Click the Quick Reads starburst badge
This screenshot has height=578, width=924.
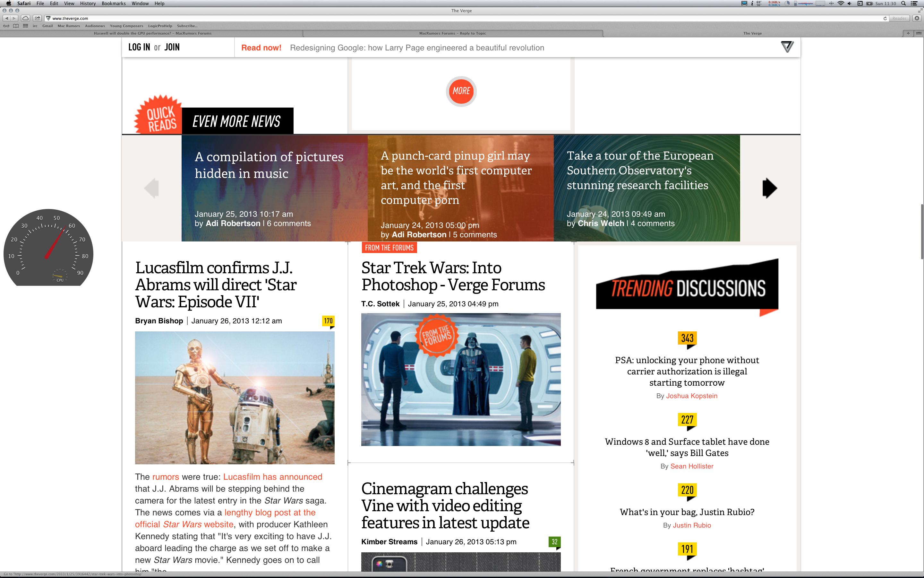click(x=158, y=115)
